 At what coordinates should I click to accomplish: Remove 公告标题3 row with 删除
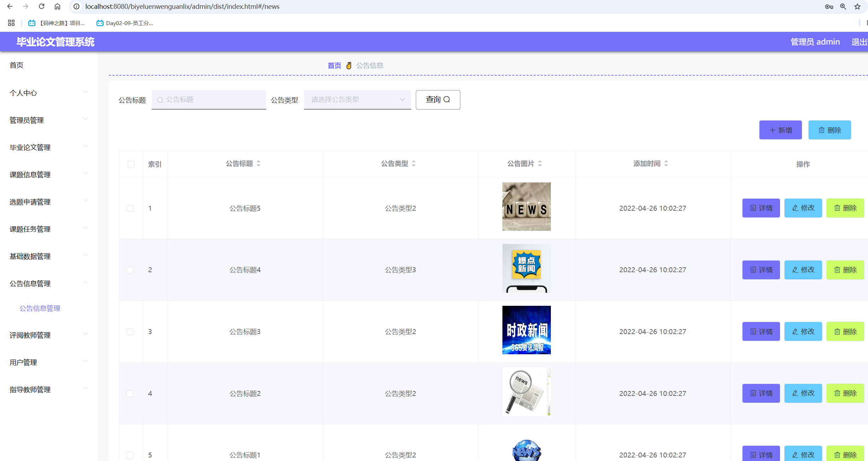click(845, 331)
